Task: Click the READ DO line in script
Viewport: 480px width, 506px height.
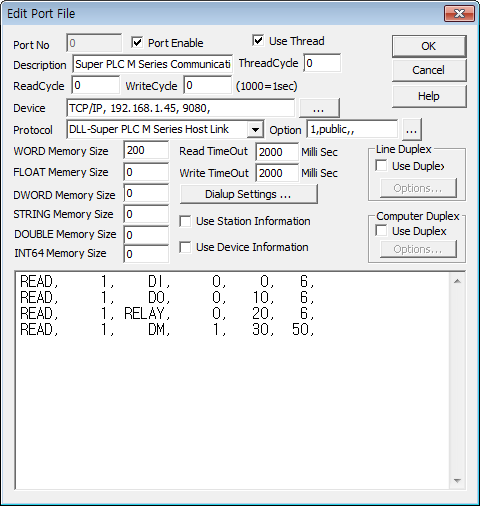Action: click(167, 297)
